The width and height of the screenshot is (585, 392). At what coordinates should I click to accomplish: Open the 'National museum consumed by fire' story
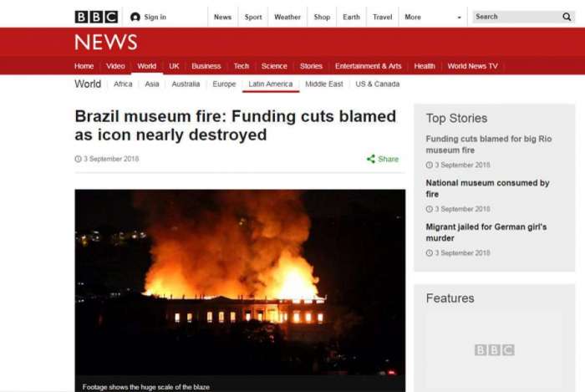click(x=487, y=188)
